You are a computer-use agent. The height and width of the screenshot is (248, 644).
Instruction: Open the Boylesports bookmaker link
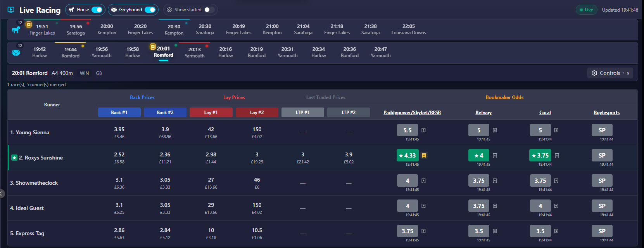pyautogui.click(x=606, y=113)
